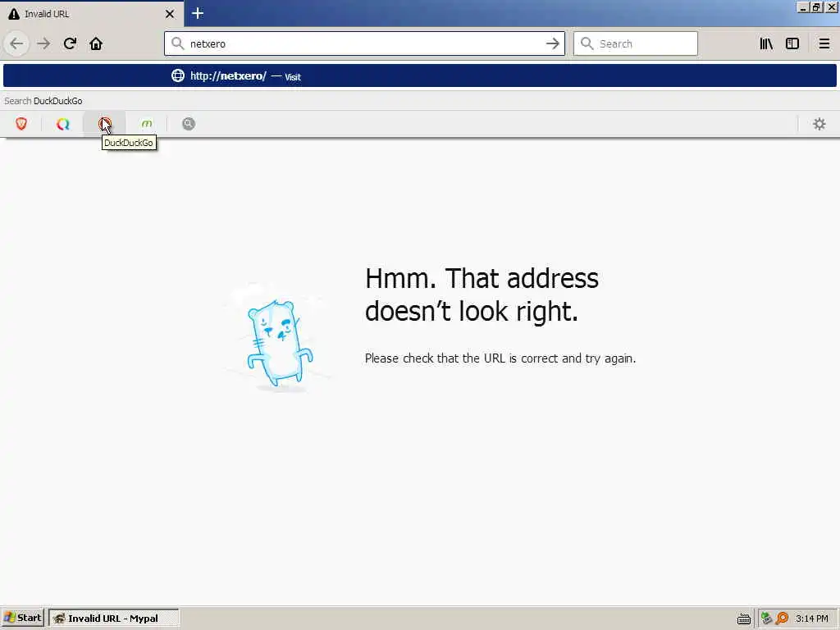Open the hamburger application menu
The image size is (840, 630).
824,43
